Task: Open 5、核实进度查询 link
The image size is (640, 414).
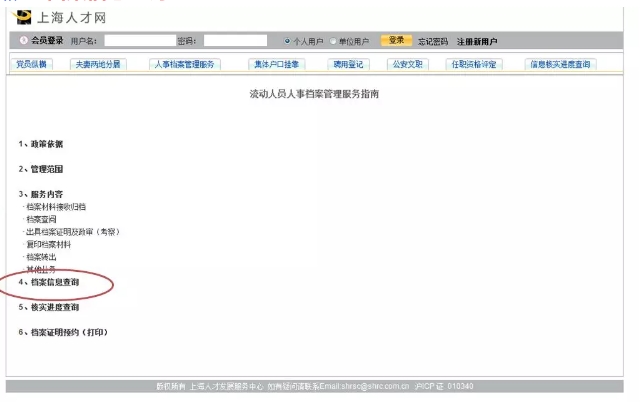Action: [x=62, y=307]
